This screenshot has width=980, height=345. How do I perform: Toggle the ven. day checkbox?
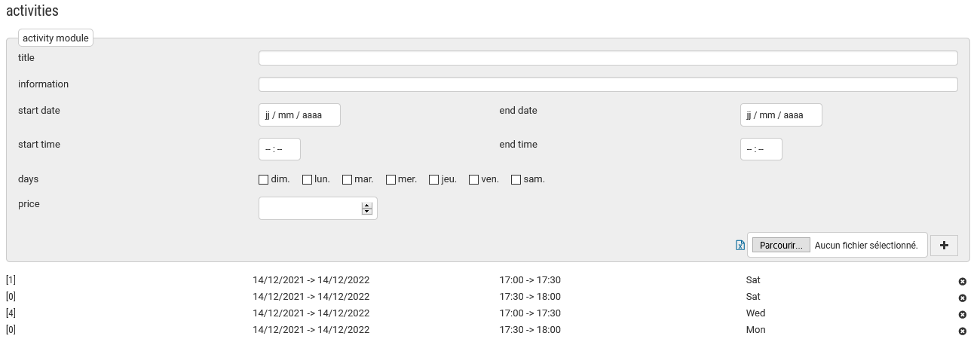click(x=474, y=180)
